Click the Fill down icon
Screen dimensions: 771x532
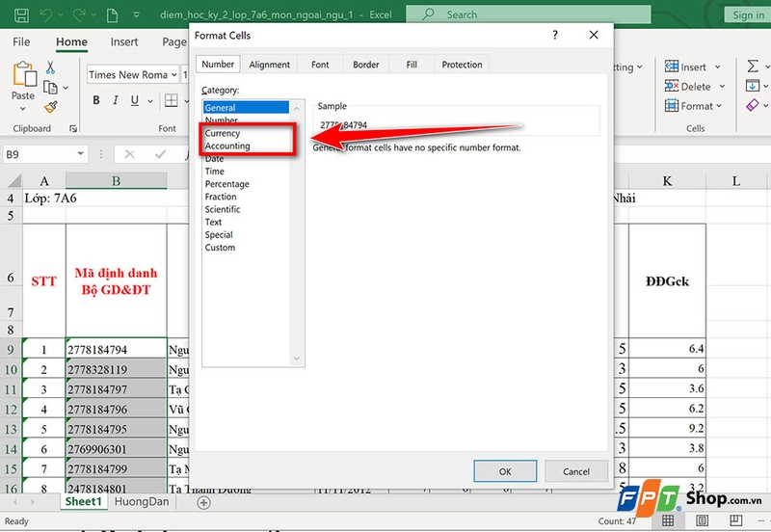pos(753,86)
